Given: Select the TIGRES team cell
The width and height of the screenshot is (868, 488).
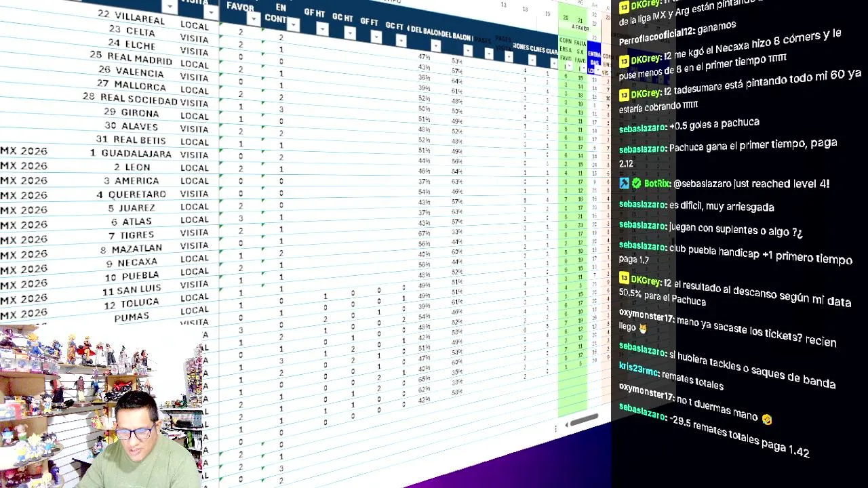Looking at the screenshot, I should pyautogui.click(x=137, y=236).
